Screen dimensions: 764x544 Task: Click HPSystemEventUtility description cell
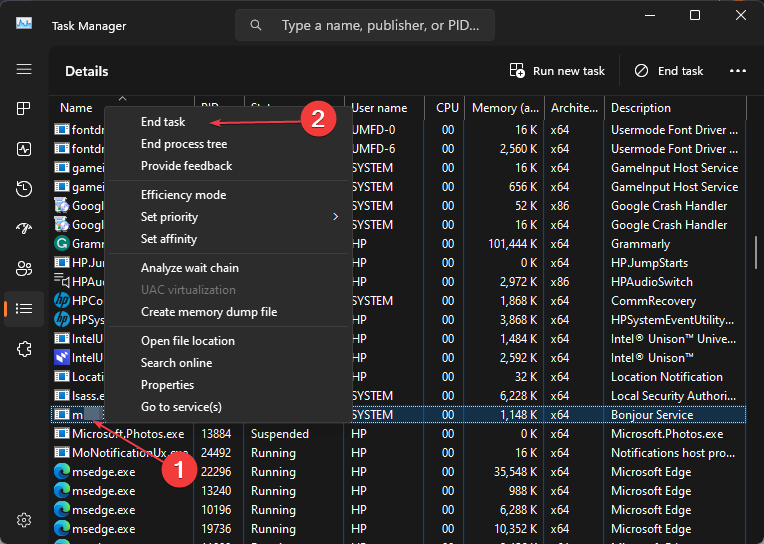672,320
